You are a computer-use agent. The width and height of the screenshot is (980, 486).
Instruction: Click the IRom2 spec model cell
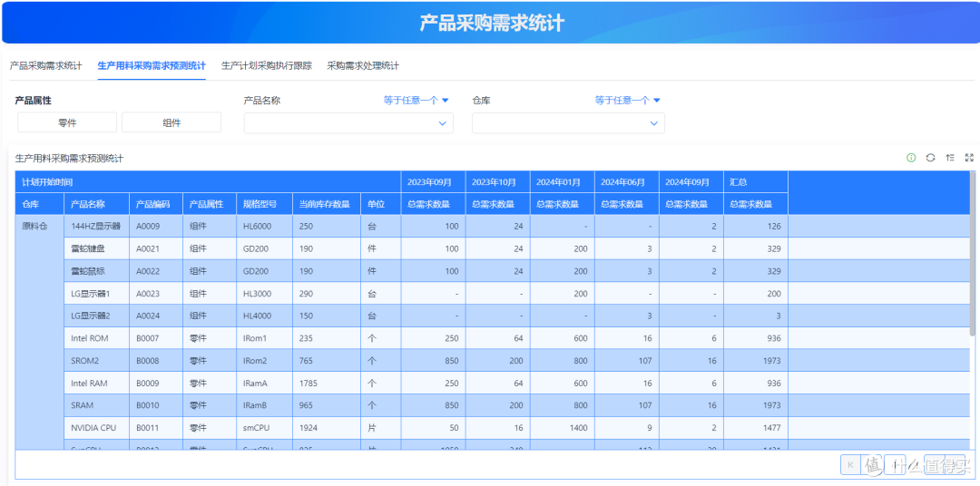click(264, 361)
